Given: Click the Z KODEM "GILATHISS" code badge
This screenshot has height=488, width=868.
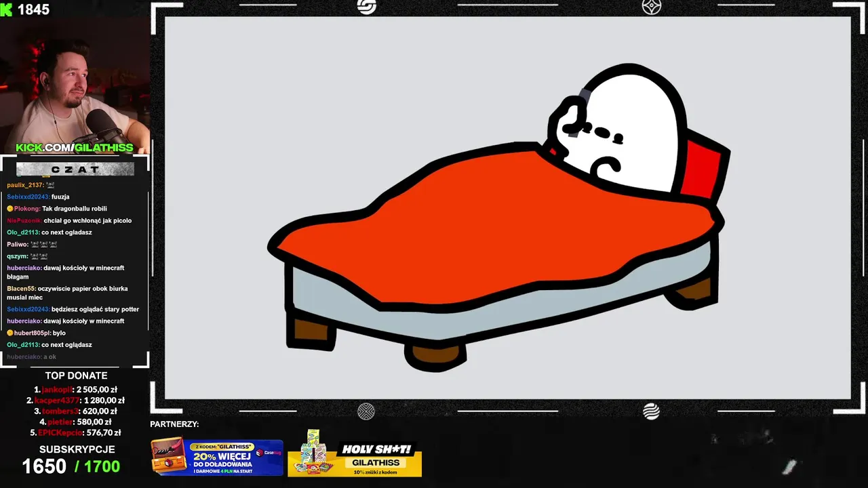Looking at the screenshot, I should point(222,447).
